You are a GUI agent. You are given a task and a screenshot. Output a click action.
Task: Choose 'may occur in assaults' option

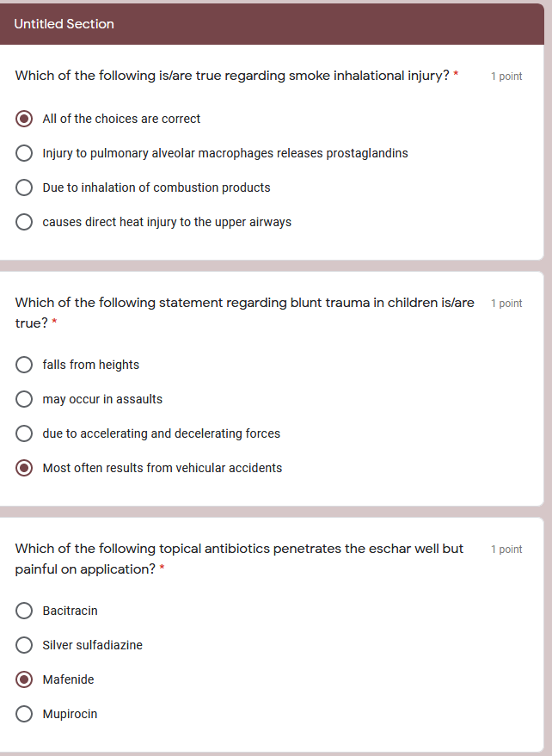point(24,399)
